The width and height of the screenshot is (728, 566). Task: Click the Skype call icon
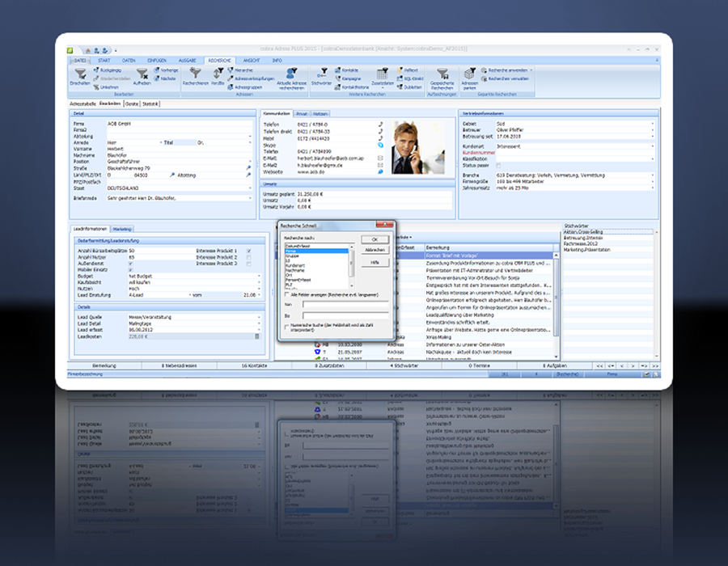pos(380,146)
